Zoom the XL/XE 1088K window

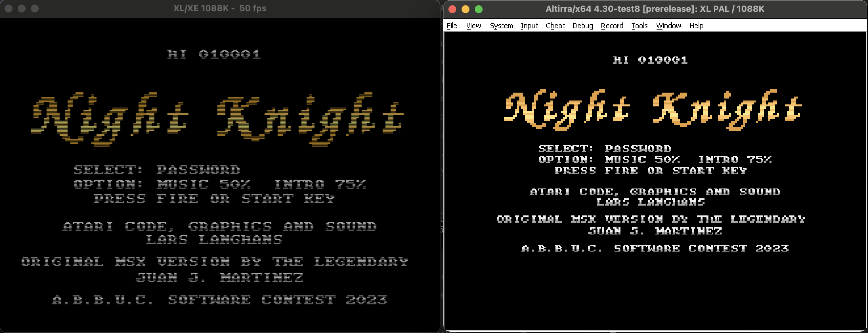point(35,9)
